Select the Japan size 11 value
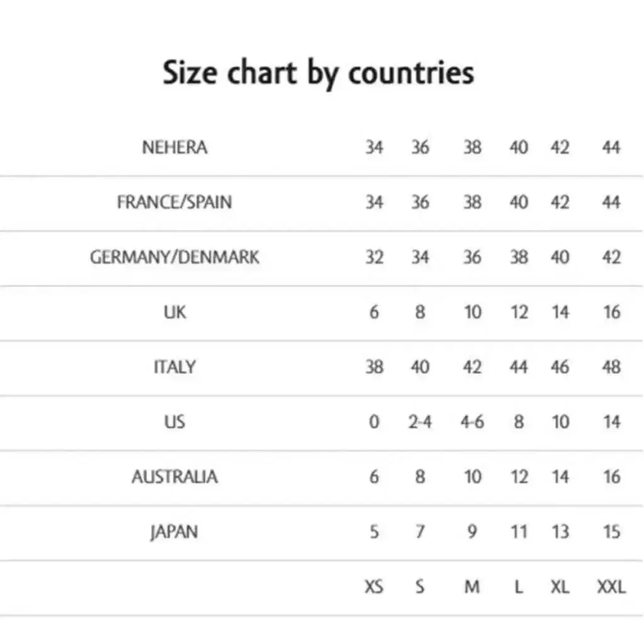 point(519,532)
